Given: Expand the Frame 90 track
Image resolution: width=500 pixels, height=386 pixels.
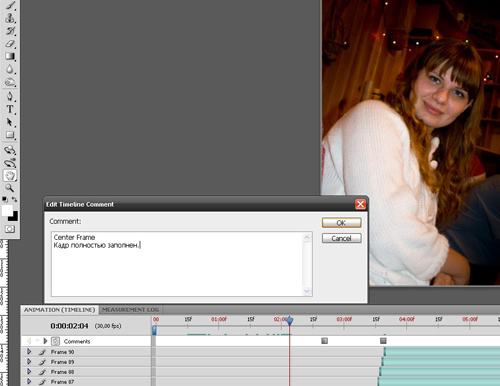Looking at the screenshot, I should [29, 351].
